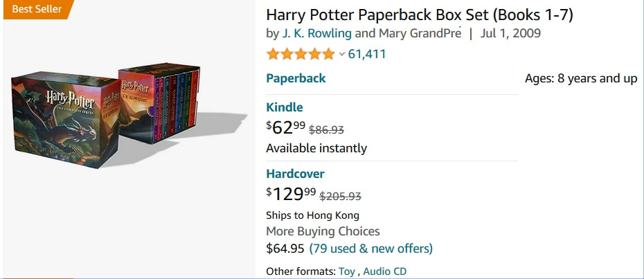Click the $64.95 buying choices price
644x279 pixels.
tap(285, 248)
